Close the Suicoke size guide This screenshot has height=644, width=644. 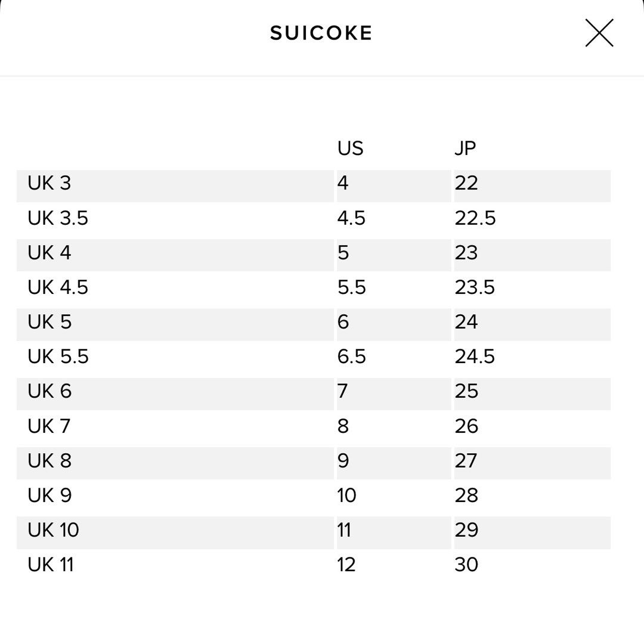(599, 33)
